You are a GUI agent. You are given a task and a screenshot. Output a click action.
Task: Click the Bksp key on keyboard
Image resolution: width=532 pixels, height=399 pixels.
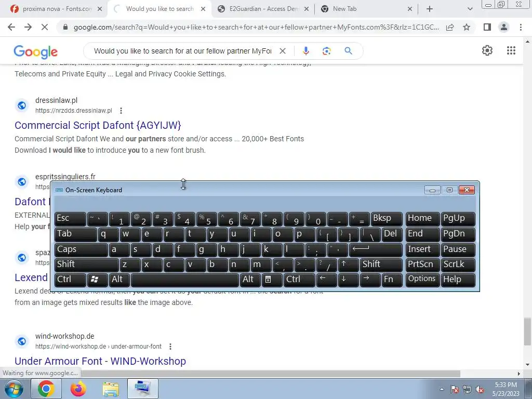387,219
